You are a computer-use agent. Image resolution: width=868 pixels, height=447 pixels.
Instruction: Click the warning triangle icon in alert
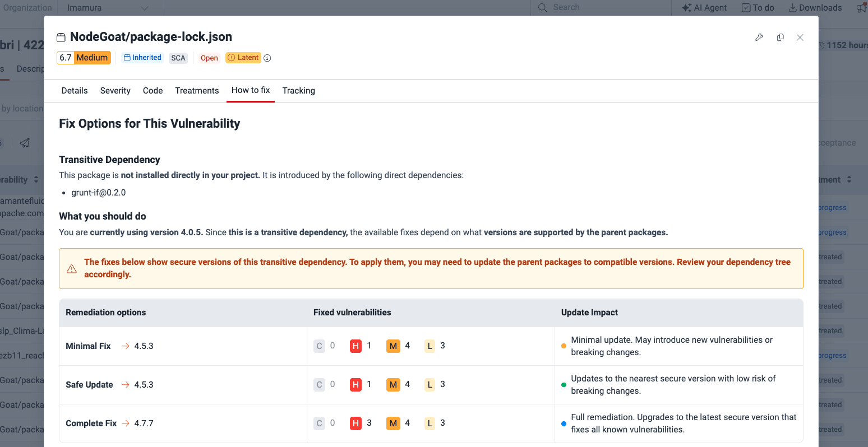tap(72, 269)
